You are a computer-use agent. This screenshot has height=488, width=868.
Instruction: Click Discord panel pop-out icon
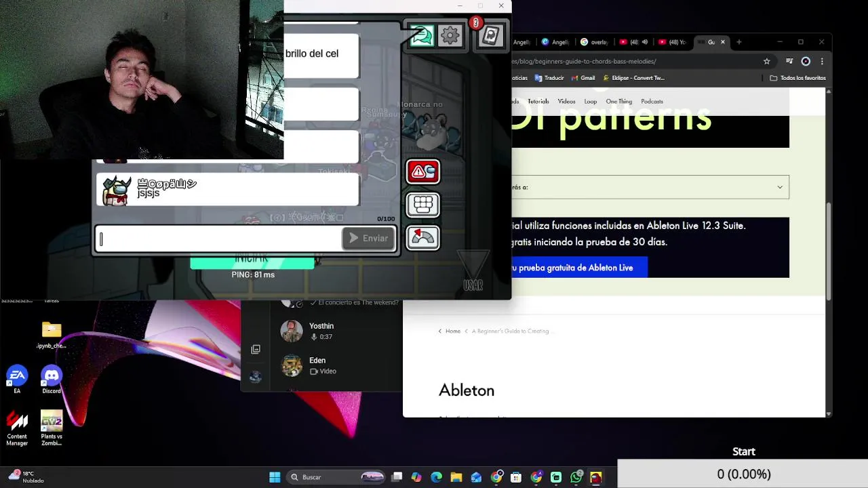click(x=256, y=350)
